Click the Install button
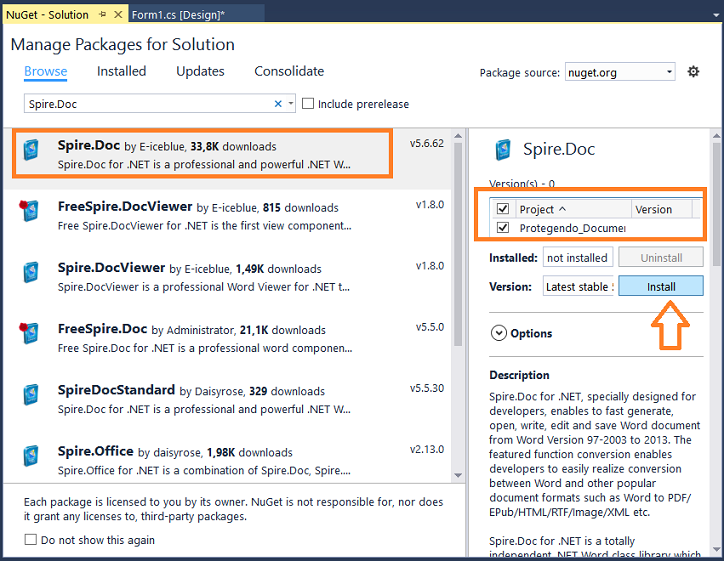 661,286
